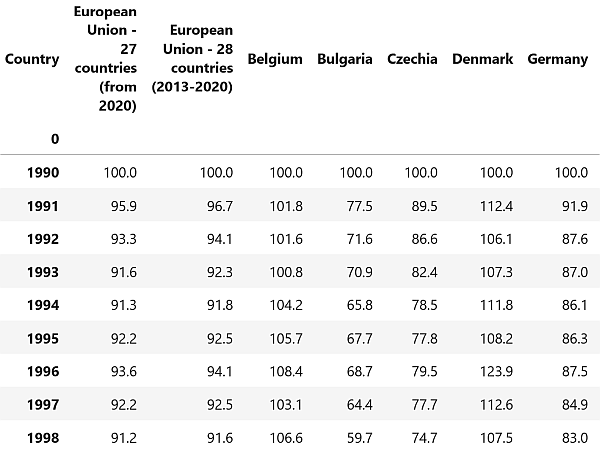The image size is (600, 453).
Task: Click Denmark's 1996 value 123.9
Action: pos(496,372)
